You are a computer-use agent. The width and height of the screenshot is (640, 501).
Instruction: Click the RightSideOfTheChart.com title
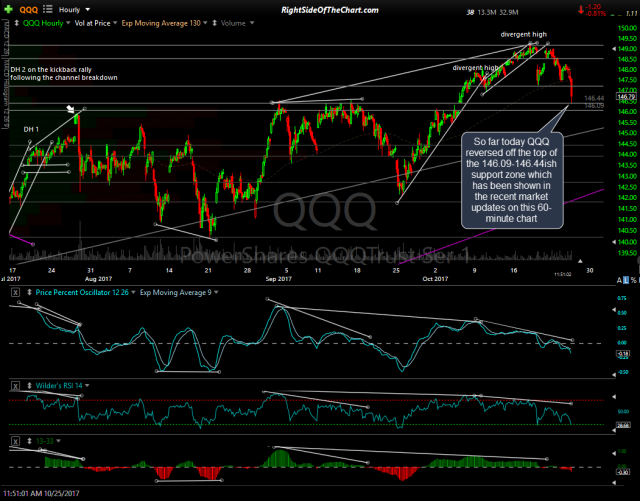(x=330, y=10)
